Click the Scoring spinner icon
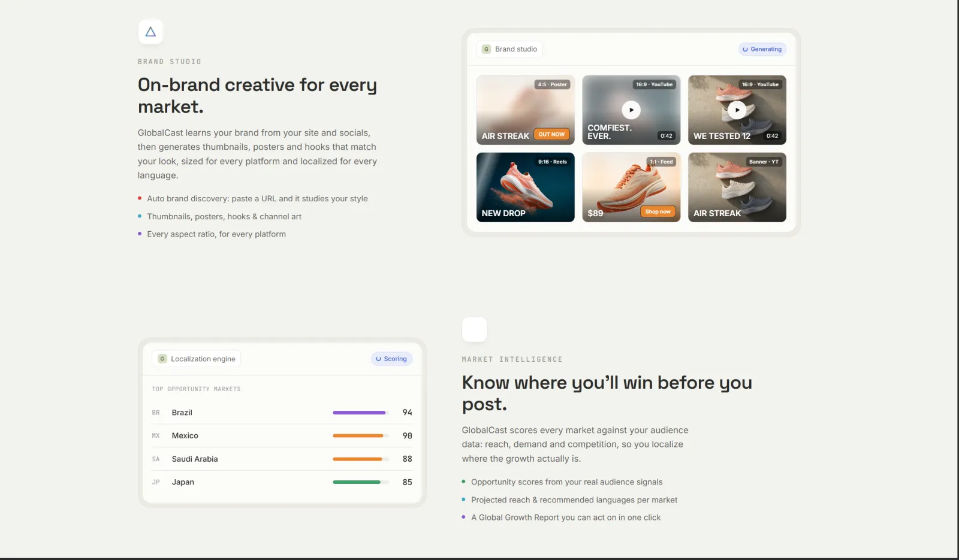This screenshot has width=959, height=560. coord(378,359)
